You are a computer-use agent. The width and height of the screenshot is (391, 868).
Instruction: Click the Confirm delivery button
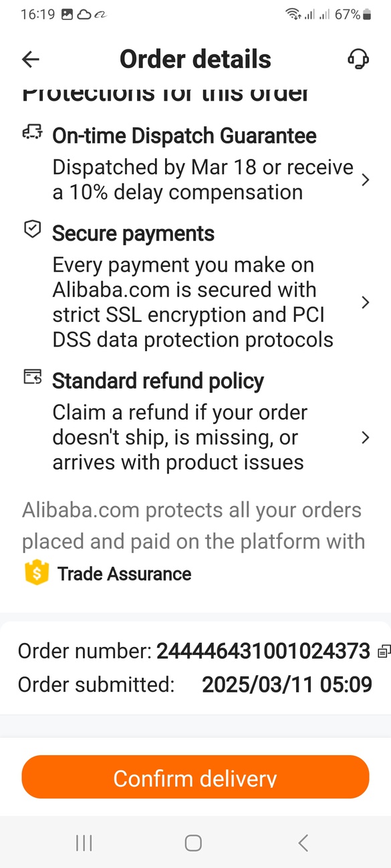pos(195,777)
